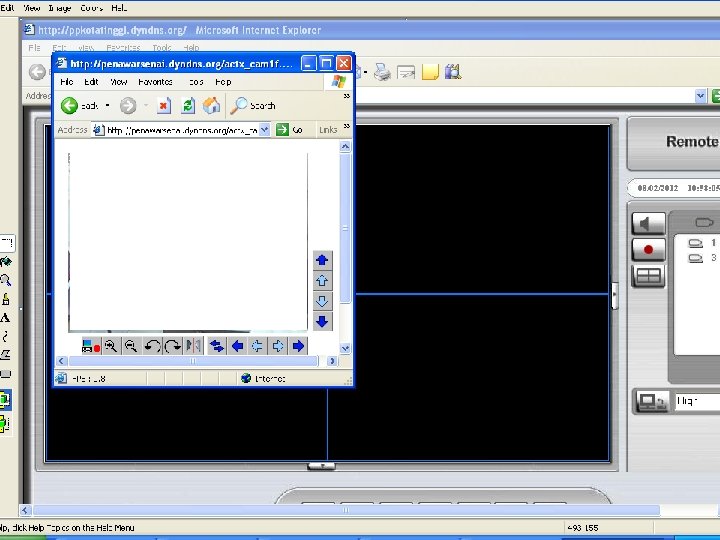Toggle the red record button in Remote panel
This screenshot has height=540, width=720.
[648, 249]
